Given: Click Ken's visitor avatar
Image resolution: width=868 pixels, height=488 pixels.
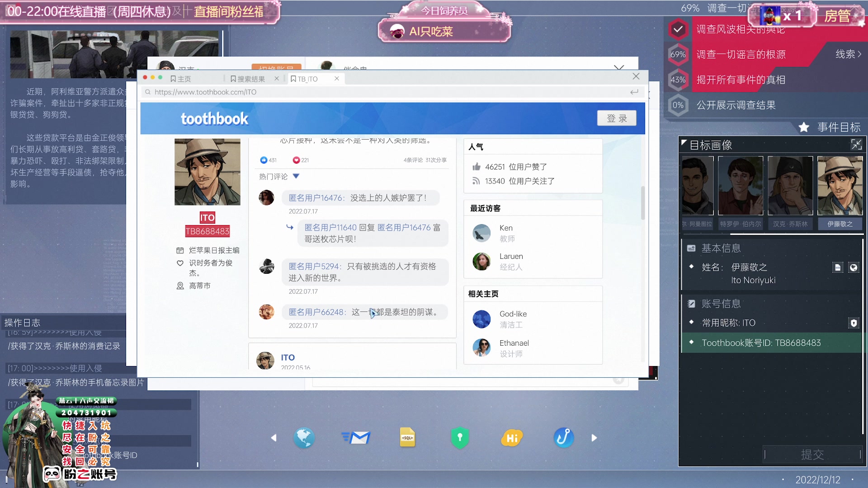Looking at the screenshot, I should [x=481, y=233].
